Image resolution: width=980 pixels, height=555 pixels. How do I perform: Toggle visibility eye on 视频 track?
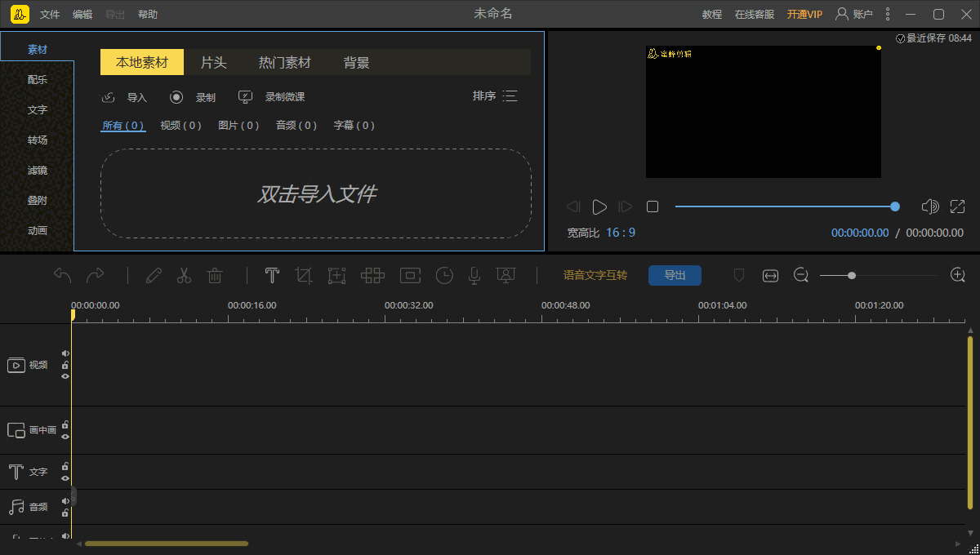65,376
